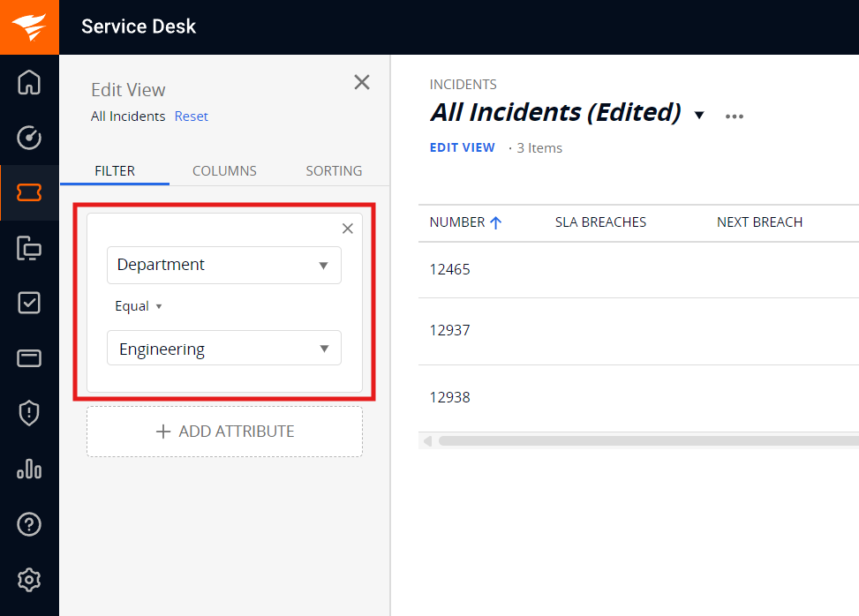Viewport: 859px width, 616px height.
Task: Click the horizontal scrollbar below incident 12938
Action: click(637, 439)
